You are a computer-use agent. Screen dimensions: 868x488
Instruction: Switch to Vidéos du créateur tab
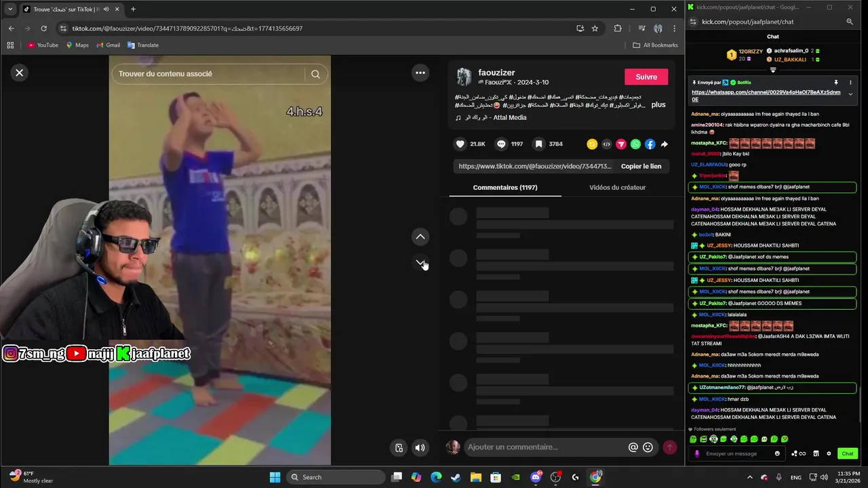618,187
